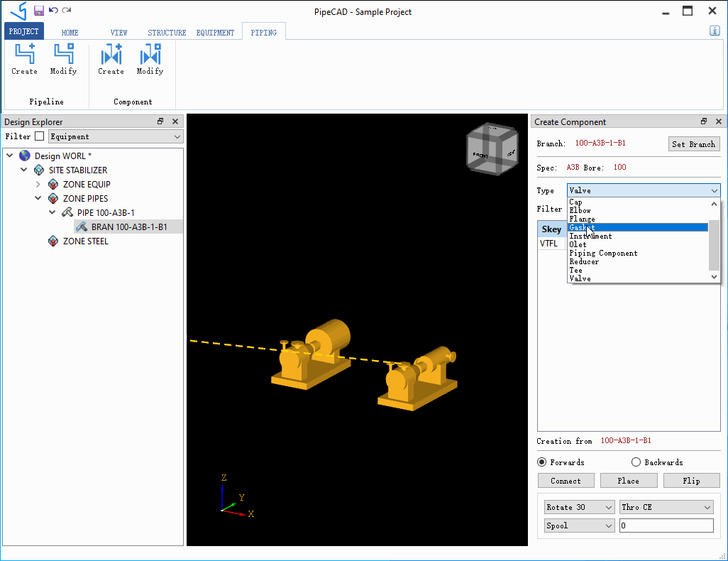Click the Modify Pipeline icon
The height and width of the screenshot is (561, 728).
pyautogui.click(x=64, y=54)
